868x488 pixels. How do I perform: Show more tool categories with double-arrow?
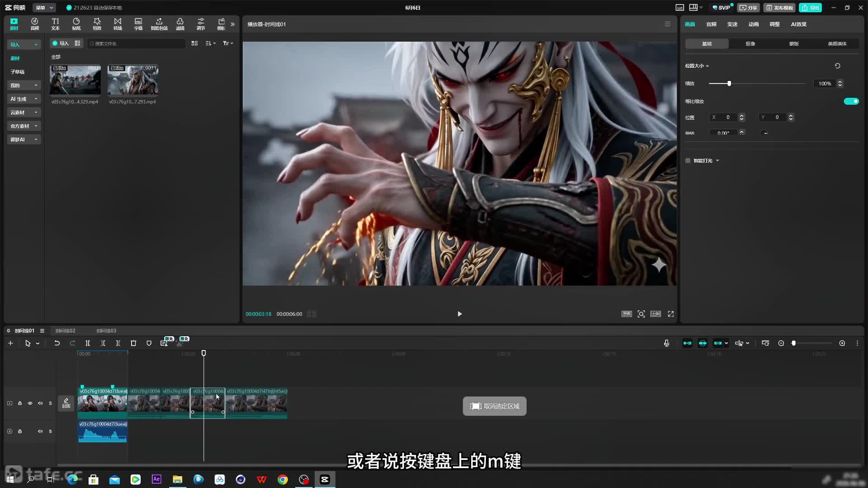[233, 24]
